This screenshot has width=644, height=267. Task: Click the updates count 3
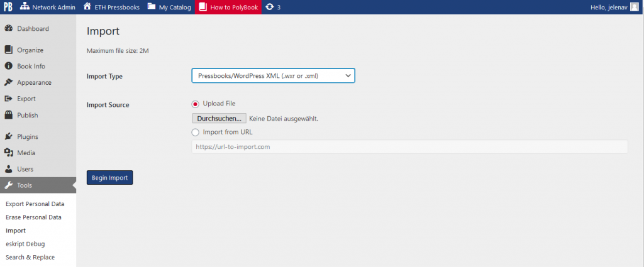(279, 7)
